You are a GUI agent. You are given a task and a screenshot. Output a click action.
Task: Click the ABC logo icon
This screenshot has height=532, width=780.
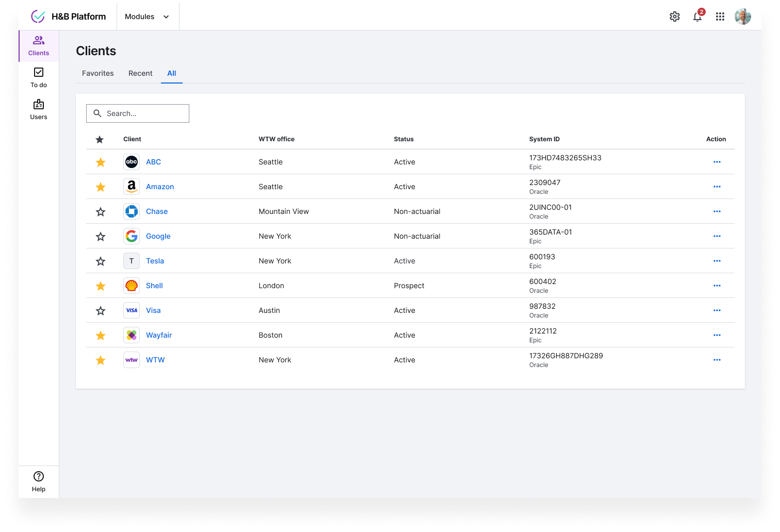pyautogui.click(x=132, y=162)
